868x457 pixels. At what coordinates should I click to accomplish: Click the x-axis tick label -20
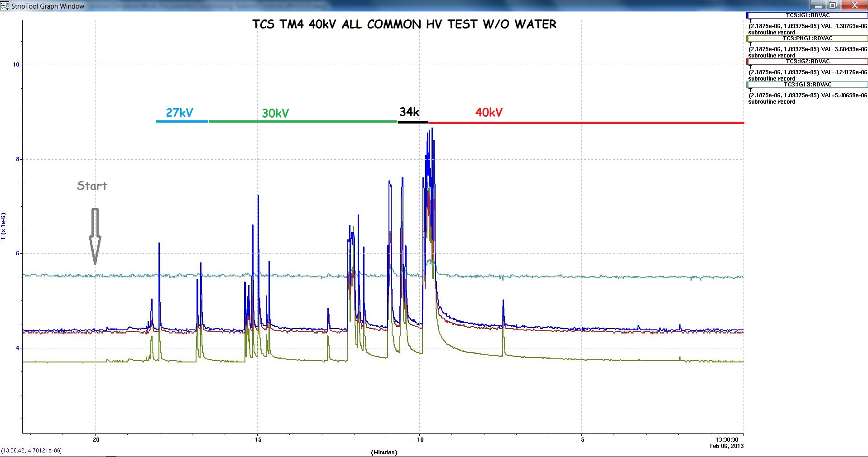[x=95, y=439]
